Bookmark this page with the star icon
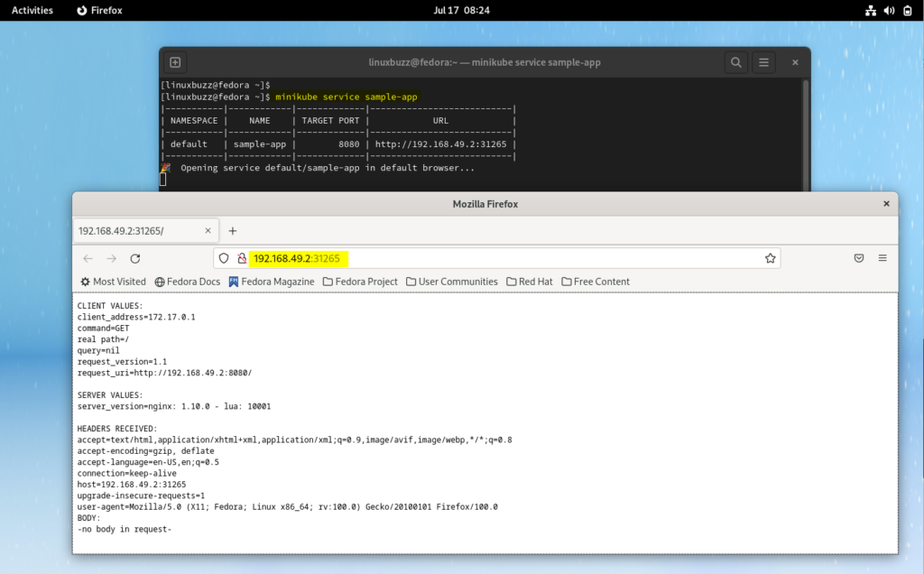This screenshot has height=574, width=924. [771, 258]
